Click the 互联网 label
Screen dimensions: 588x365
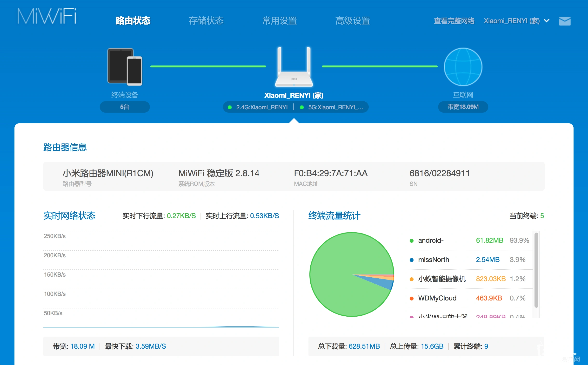(463, 95)
